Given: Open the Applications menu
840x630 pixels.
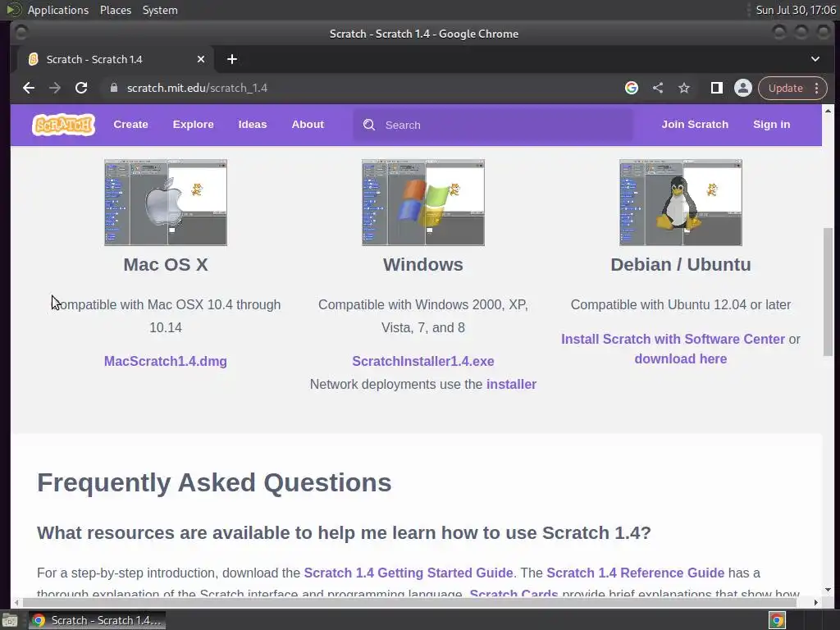Looking at the screenshot, I should point(58,10).
